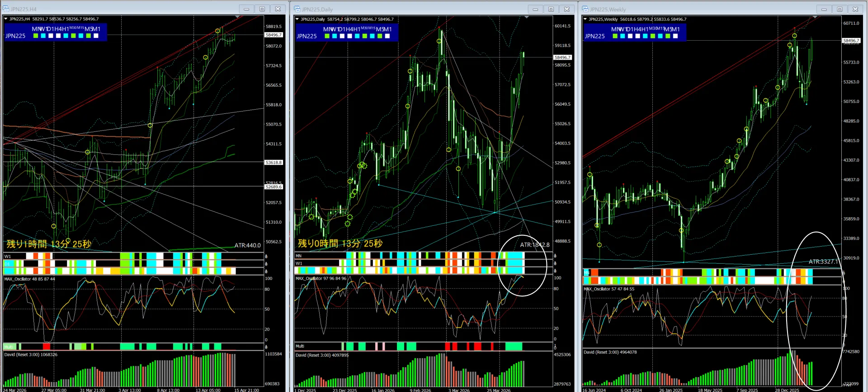This screenshot has width=868, height=392.
Task: Click the D1 white square in H4 chart panel
Action: click(x=51, y=36)
